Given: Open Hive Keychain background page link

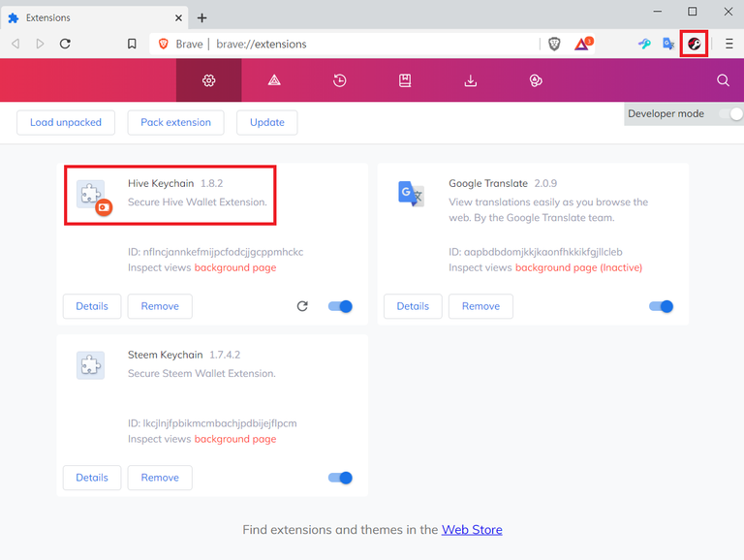Looking at the screenshot, I should tap(235, 267).
